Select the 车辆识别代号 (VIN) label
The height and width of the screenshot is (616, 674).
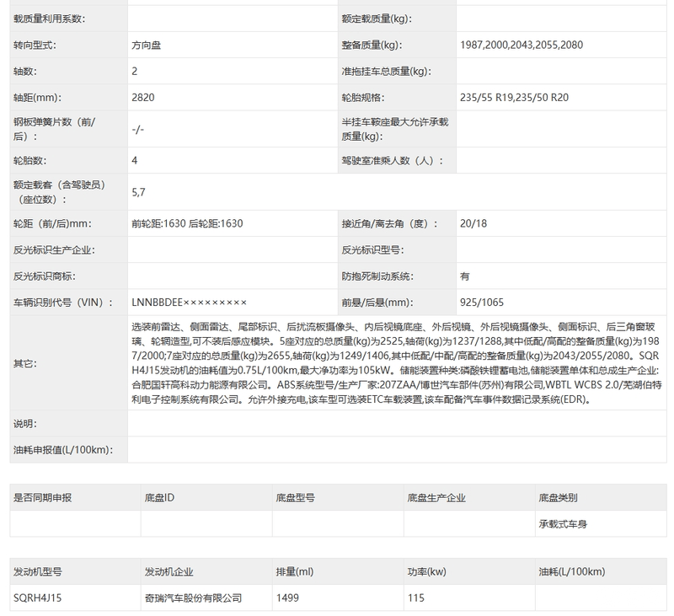pyautogui.click(x=61, y=302)
